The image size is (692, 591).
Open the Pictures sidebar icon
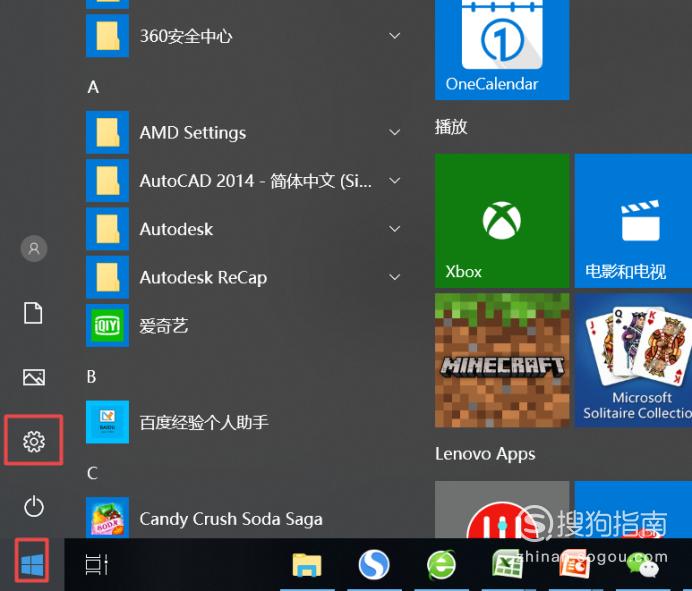pos(34,377)
